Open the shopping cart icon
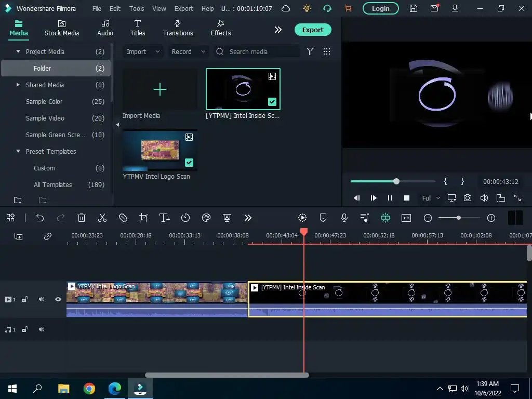The image size is (532, 399). point(348,8)
